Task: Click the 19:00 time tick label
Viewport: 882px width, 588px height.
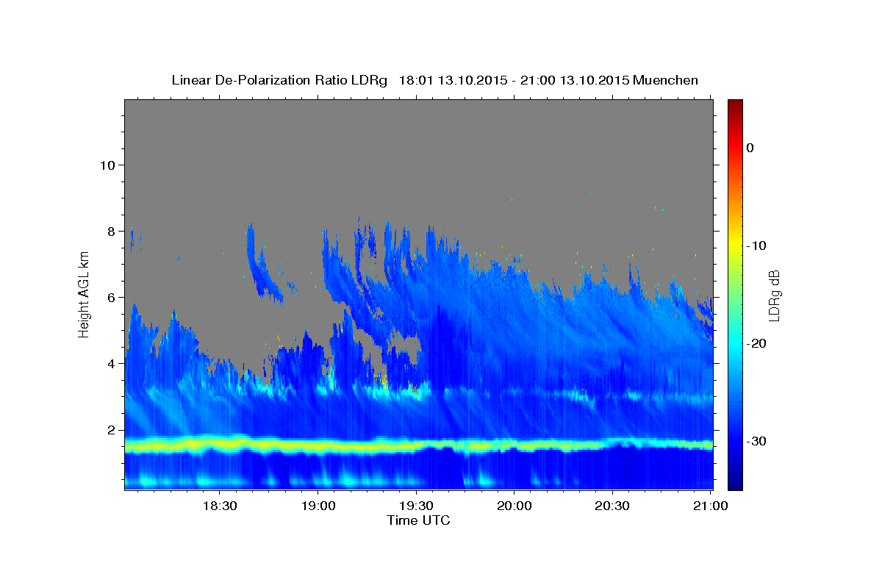Action: coord(318,506)
